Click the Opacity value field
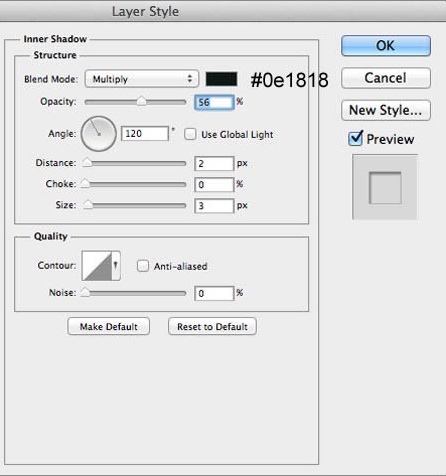The image size is (446, 476). (214, 102)
